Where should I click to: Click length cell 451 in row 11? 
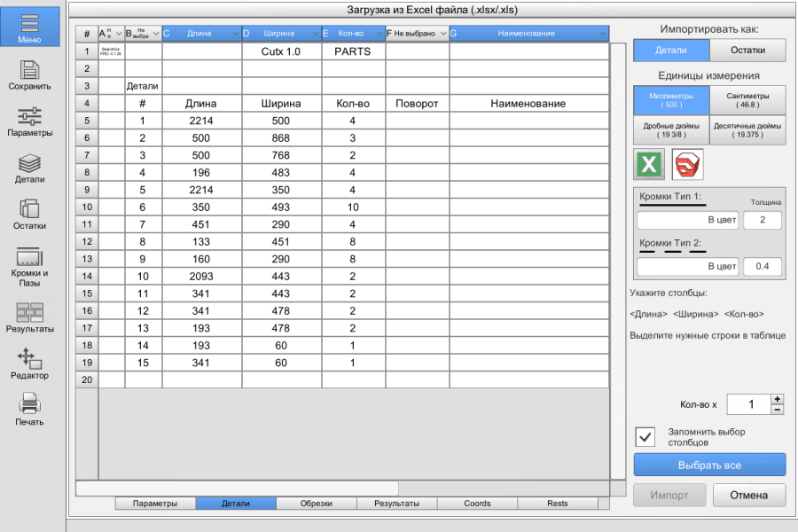tap(202, 224)
